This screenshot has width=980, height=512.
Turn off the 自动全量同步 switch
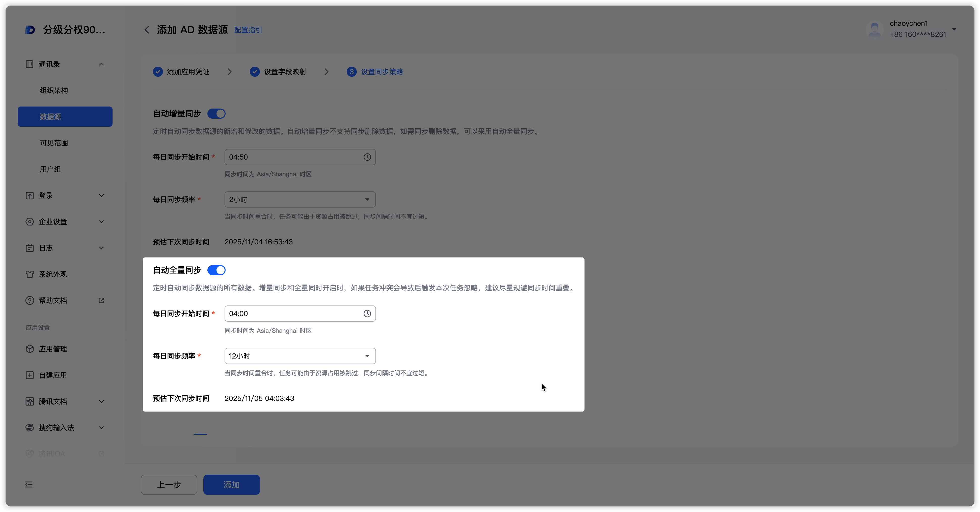click(x=216, y=270)
